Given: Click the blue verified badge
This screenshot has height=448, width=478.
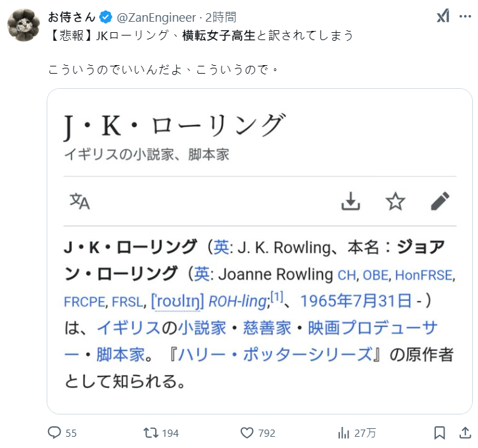Looking at the screenshot, I should click(x=105, y=17).
